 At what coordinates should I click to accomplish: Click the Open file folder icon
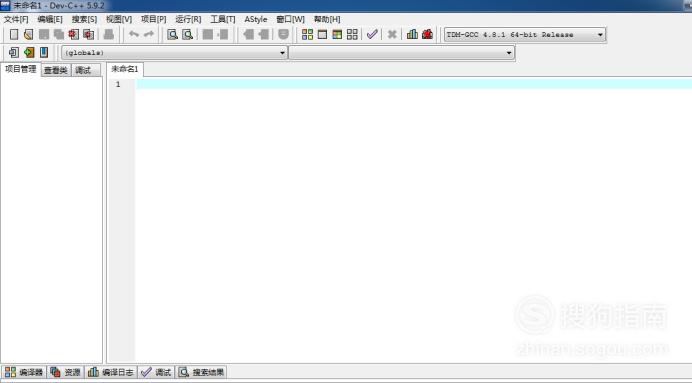[29, 34]
